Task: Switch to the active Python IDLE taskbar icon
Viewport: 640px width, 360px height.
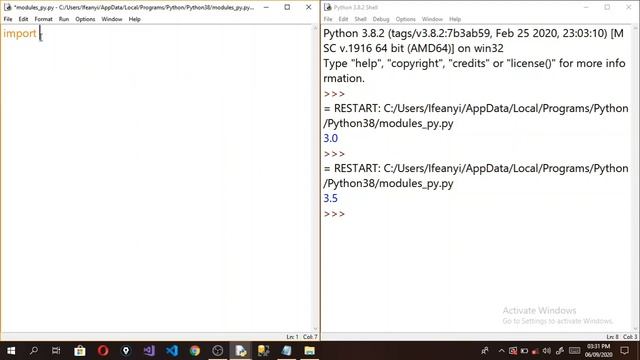Action: [x=241, y=351]
